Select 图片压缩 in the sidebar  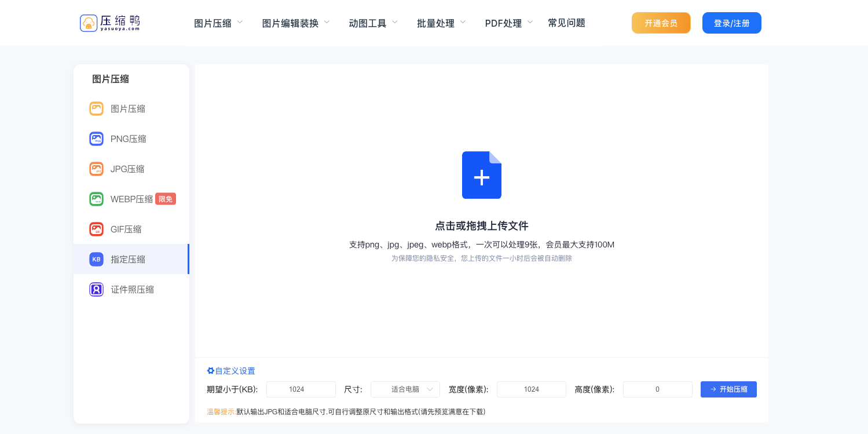click(x=131, y=108)
